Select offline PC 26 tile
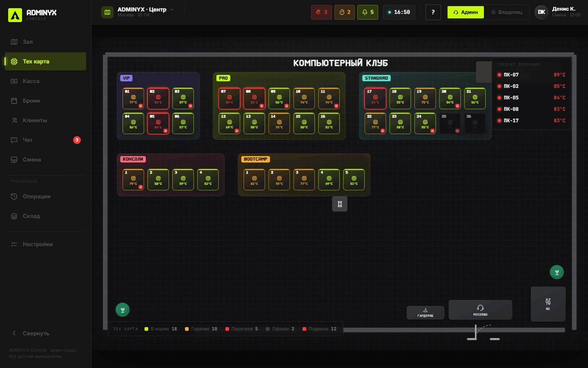This screenshot has width=588, height=368. [x=475, y=123]
